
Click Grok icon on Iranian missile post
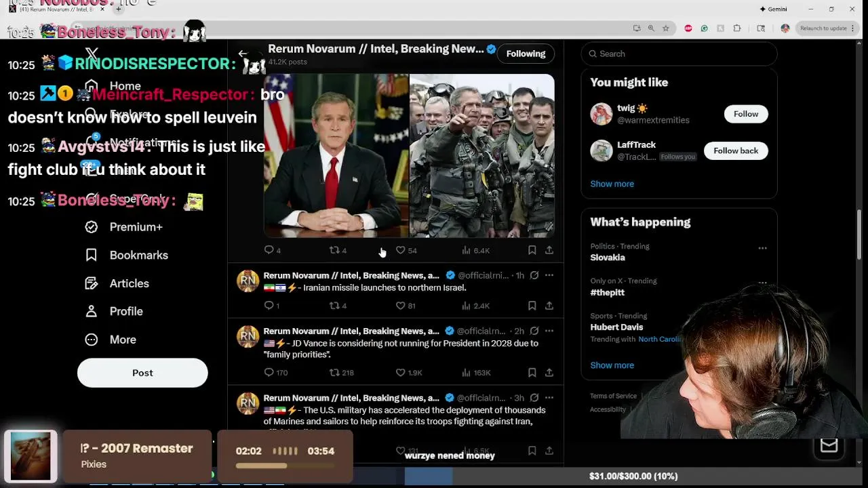[x=534, y=275]
